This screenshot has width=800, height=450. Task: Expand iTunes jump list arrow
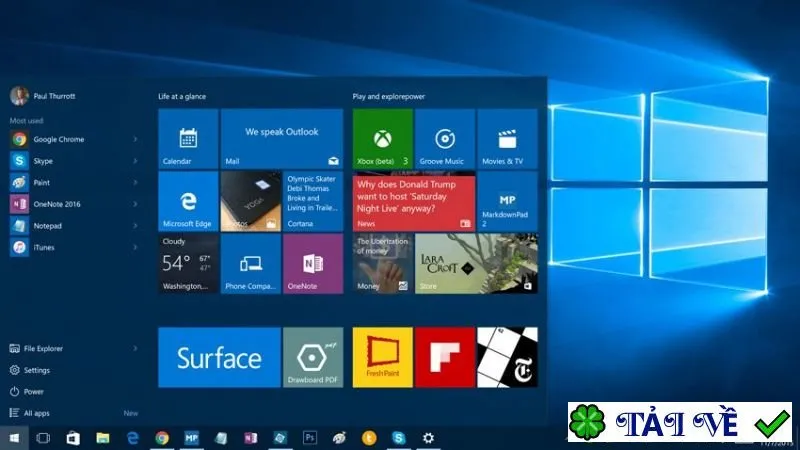135,247
